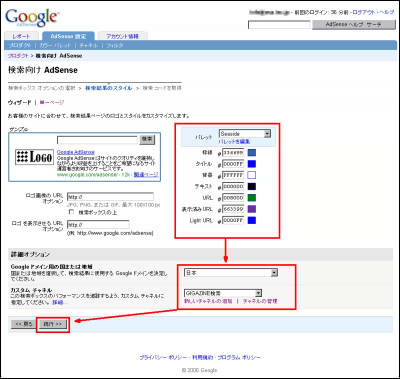400x379 pixels.
Task: Switch to the 単一ページ view link
Action: click(52, 102)
